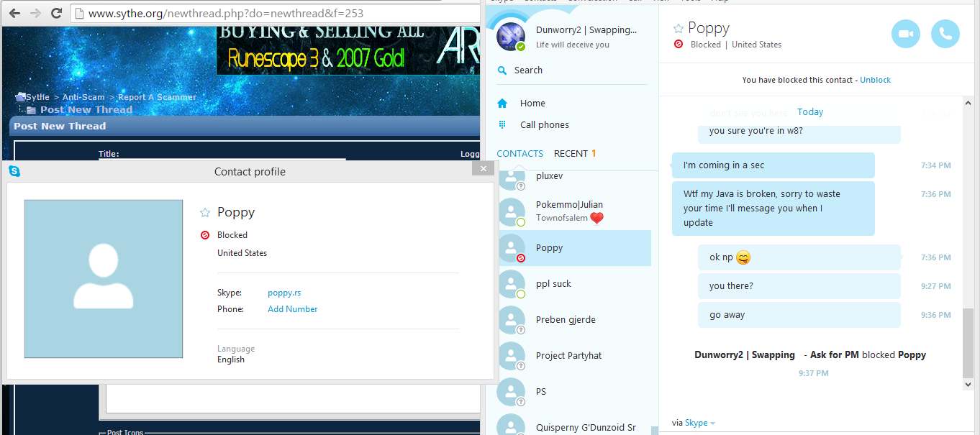
Task: Close the Contact profile dialog
Action: tap(484, 168)
